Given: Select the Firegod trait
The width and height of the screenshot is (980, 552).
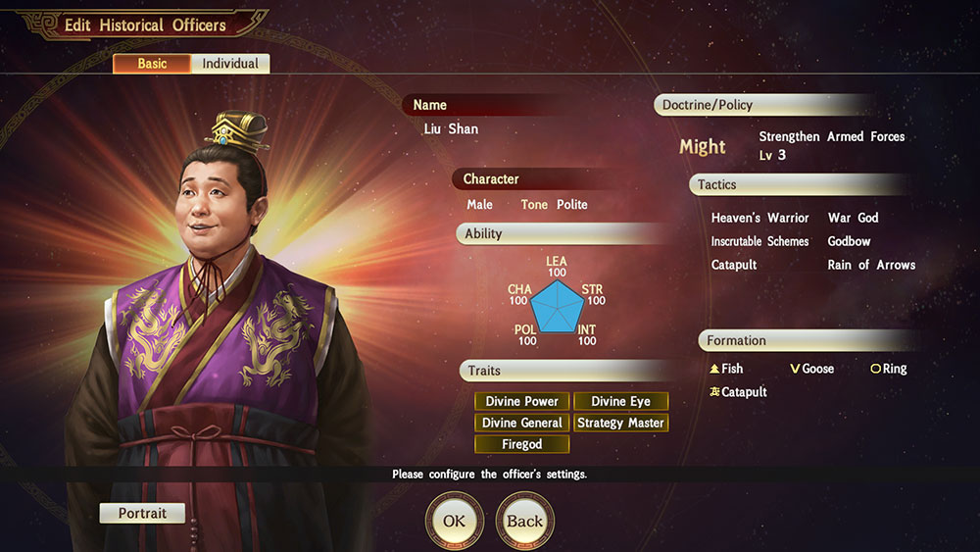Looking at the screenshot, I should (x=522, y=444).
